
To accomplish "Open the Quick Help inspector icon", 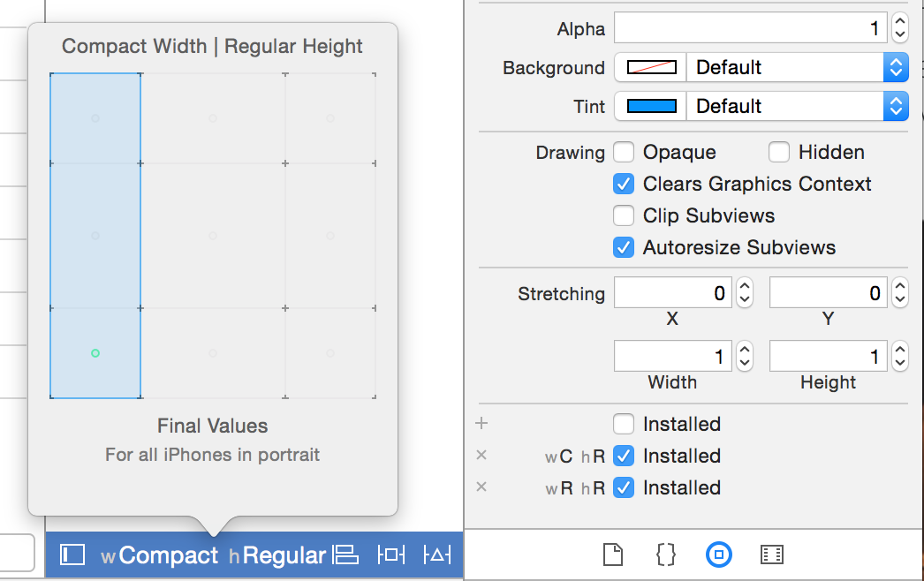I will click(x=666, y=555).
